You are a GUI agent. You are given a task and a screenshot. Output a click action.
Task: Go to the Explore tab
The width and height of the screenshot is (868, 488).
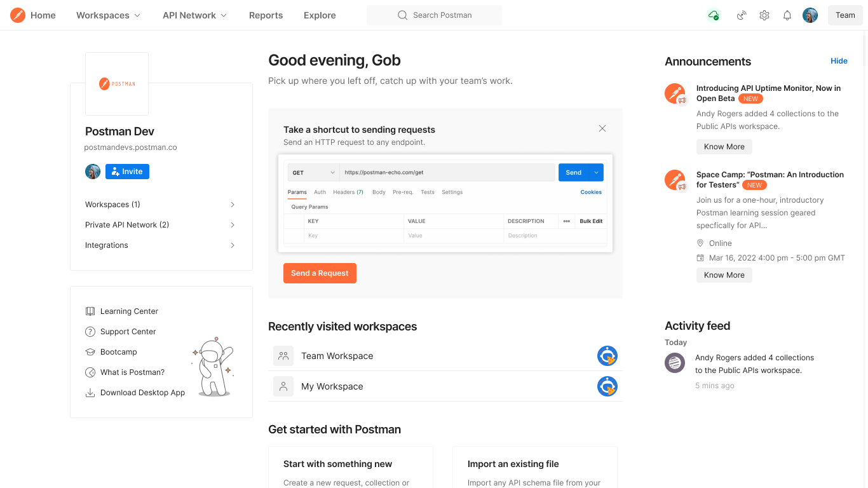(x=320, y=15)
